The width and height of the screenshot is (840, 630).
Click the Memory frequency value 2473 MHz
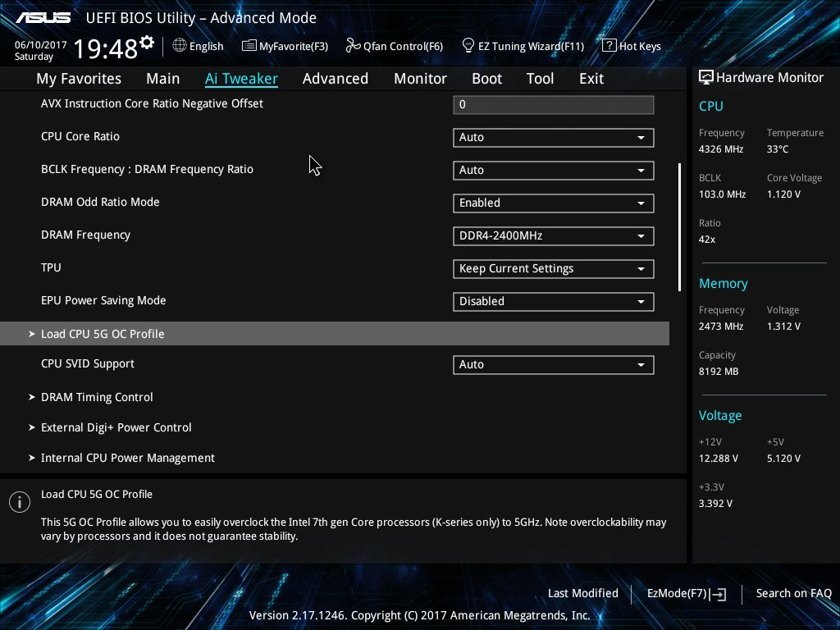coord(720,326)
